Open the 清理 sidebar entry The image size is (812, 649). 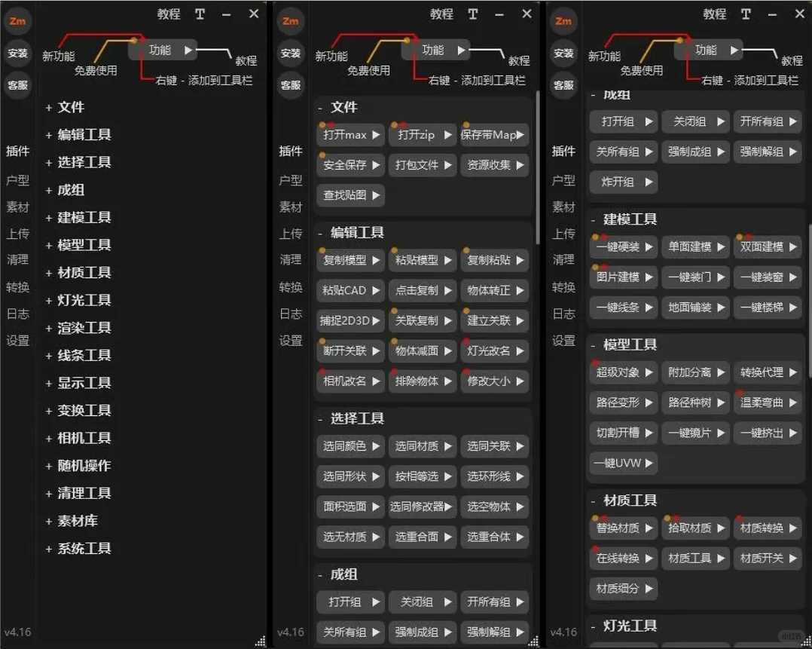tap(17, 260)
